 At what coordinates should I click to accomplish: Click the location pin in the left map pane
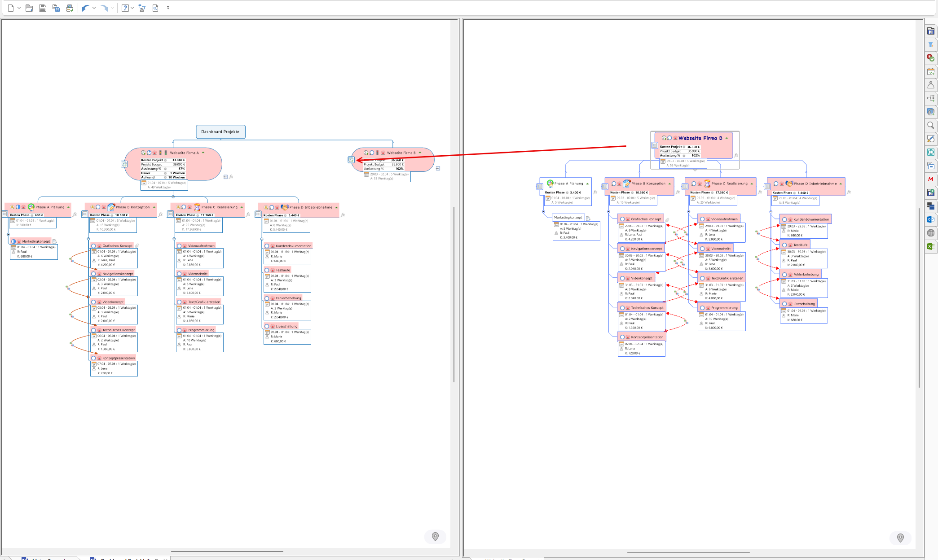435,537
